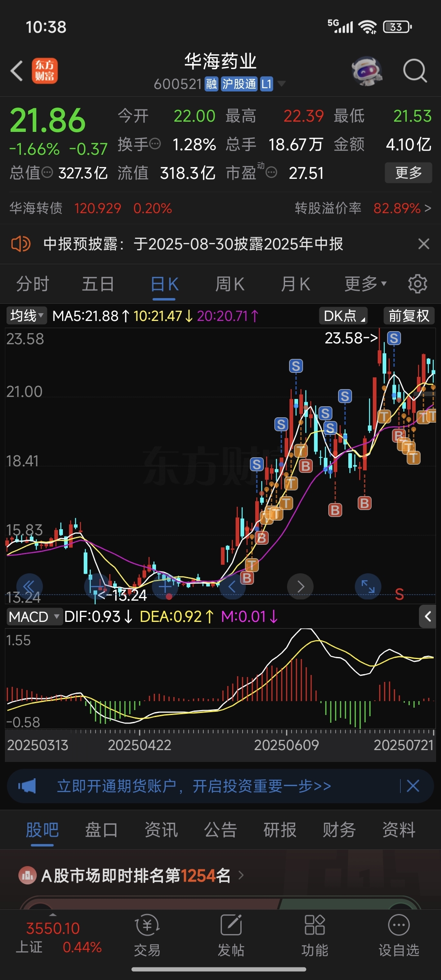Collapse indicator panel with MACD-row arrow

pyautogui.click(x=428, y=617)
